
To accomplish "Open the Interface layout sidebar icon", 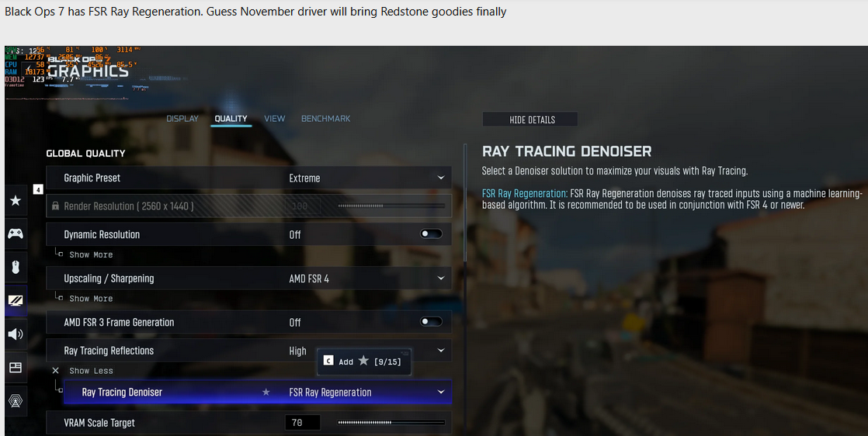I will pyautogui.click(x=16, y=368).
